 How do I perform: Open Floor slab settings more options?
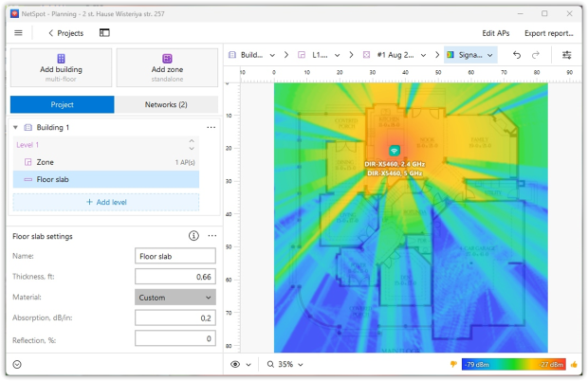(x=212, y=236)
